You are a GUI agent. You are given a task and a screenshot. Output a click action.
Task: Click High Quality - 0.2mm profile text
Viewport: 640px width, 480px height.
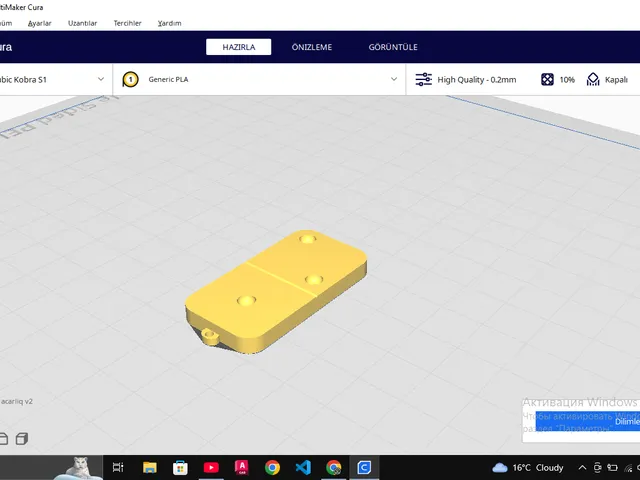pos(477,80)
